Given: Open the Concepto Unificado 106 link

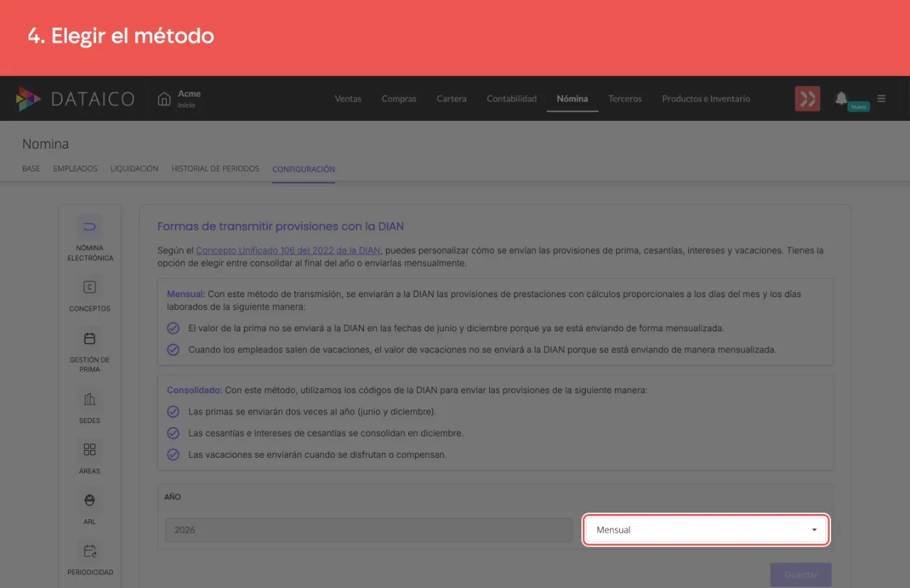Looking at the screenshot, I should pos(288,250).
